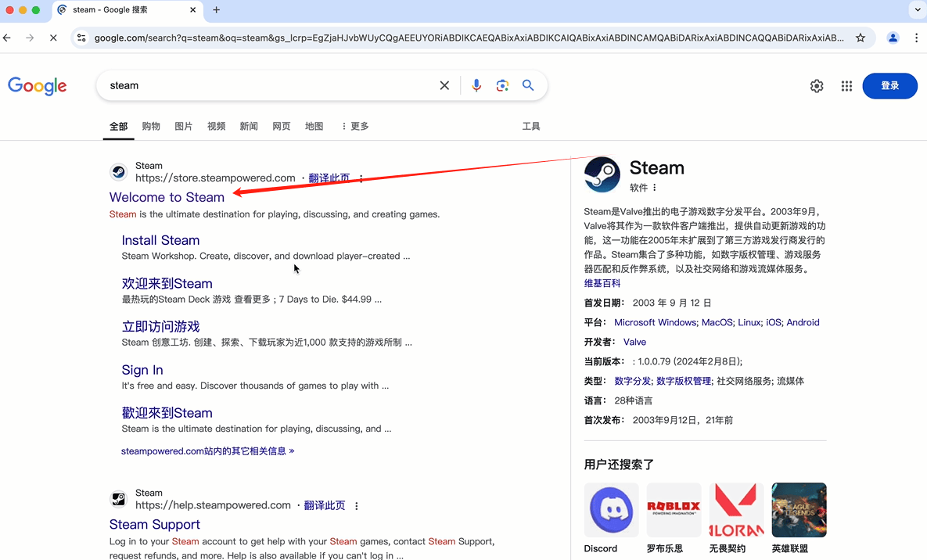Viewport: 927px width, 560px height.
Task: Open Google Lens image search icon
Action: click(502, 86)
